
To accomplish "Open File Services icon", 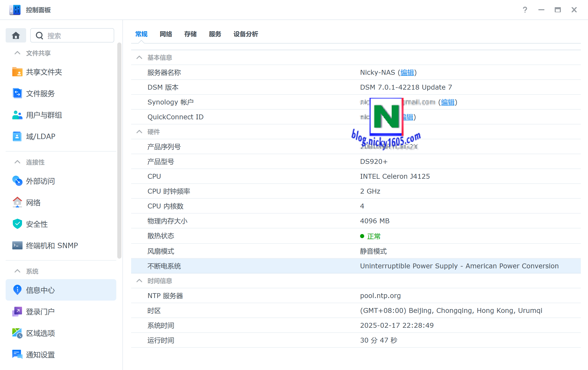I will point(17,93).
